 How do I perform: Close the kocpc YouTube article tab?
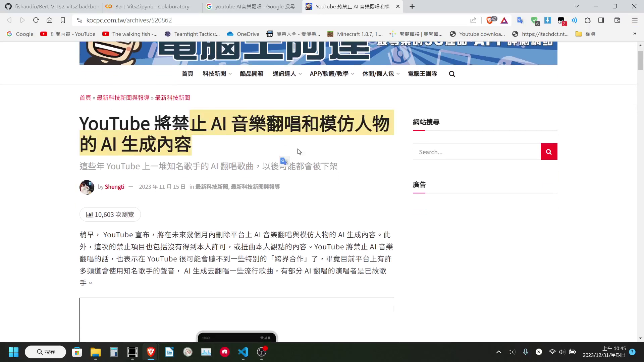[x=398, y=6]
